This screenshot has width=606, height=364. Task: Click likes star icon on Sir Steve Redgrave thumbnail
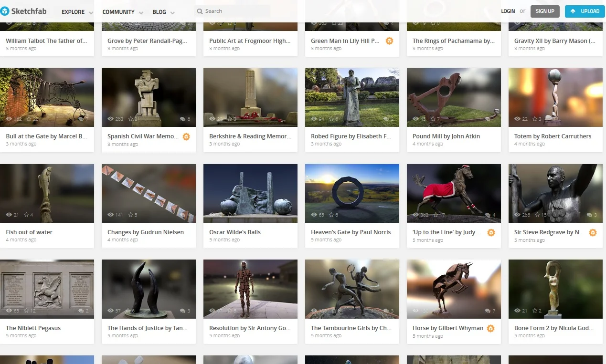(537, 215)
